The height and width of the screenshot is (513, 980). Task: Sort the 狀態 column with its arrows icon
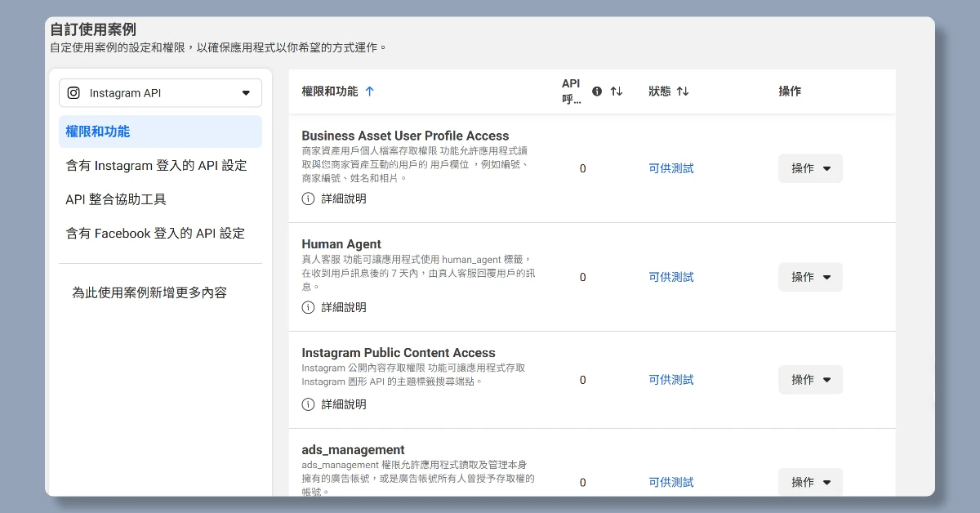click(683, 91)
